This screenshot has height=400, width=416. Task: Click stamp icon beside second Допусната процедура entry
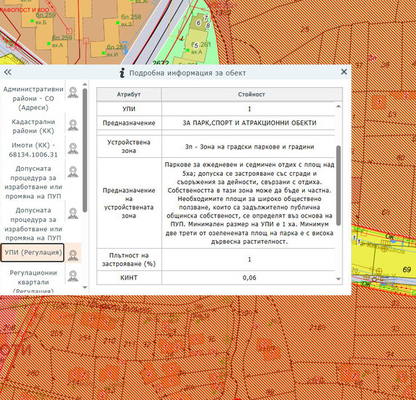73,214
